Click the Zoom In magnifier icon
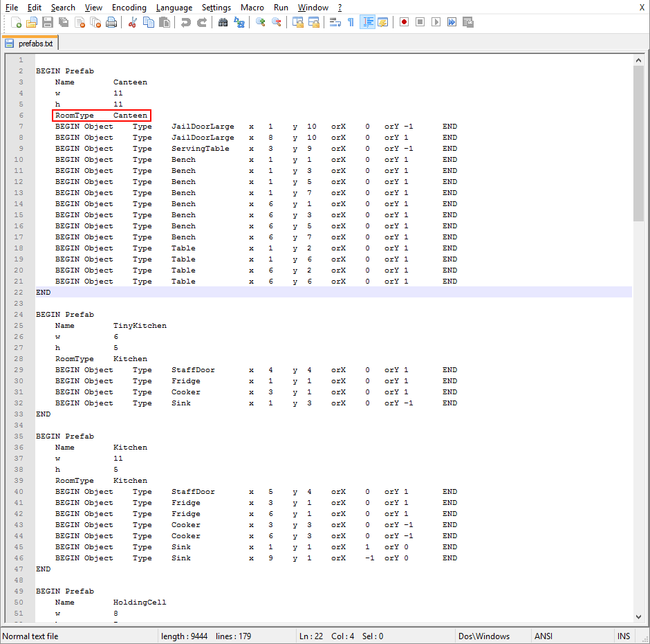The image size is (650, 644). point(260,22)
